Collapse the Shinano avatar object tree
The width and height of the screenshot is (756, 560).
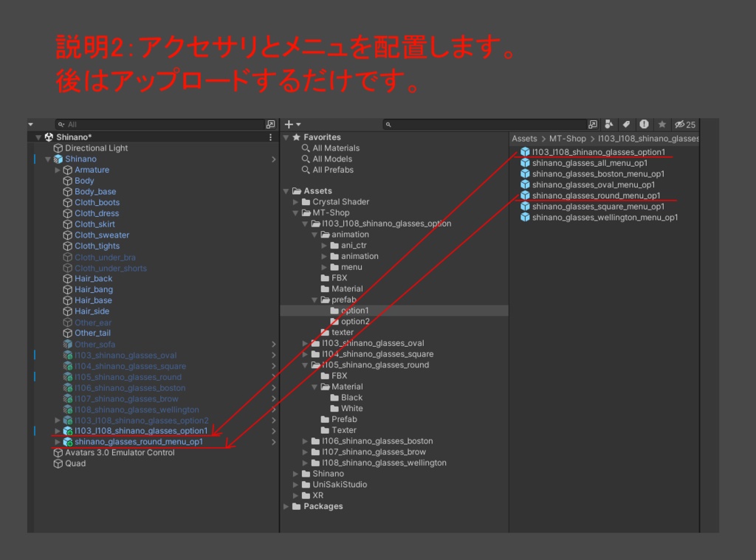click(x=48, y=159)
